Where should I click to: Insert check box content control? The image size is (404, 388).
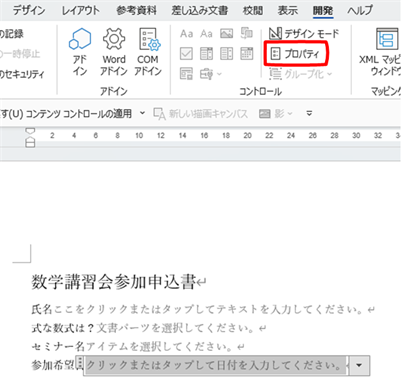(x=186, y=54)
